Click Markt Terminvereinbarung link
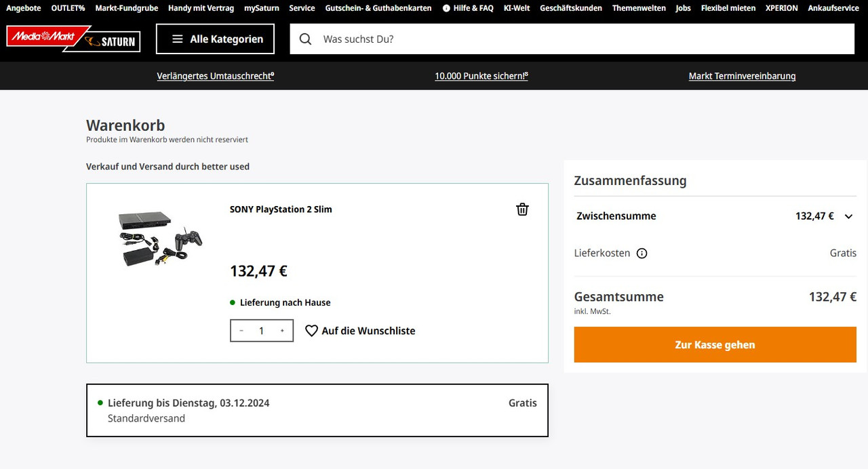868x469 pixels. click(x=742, y=76)
